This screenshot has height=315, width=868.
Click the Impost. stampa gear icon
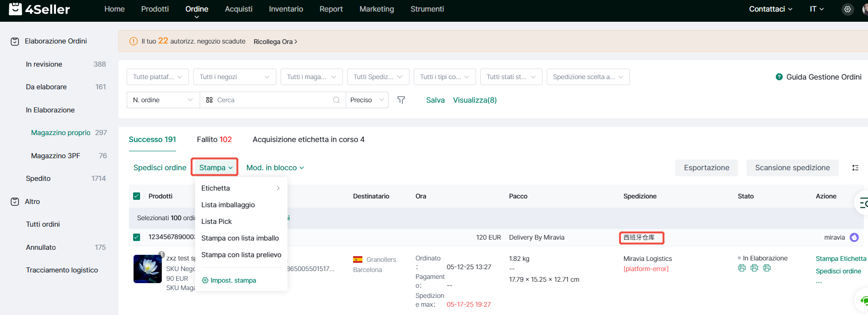point(205,280)
